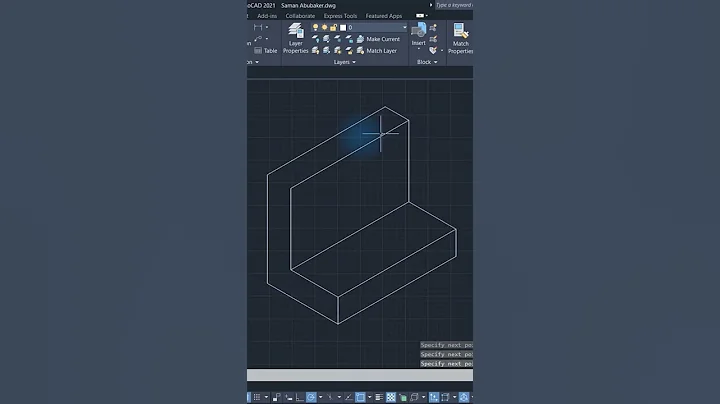
Task: Expand the Block panel
Action: click(x=427, y=62)
